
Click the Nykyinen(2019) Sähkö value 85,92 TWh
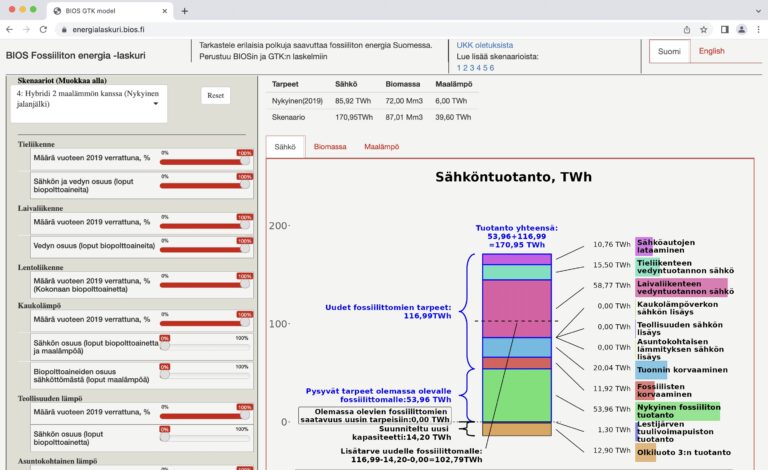click(x=353, y=101)
